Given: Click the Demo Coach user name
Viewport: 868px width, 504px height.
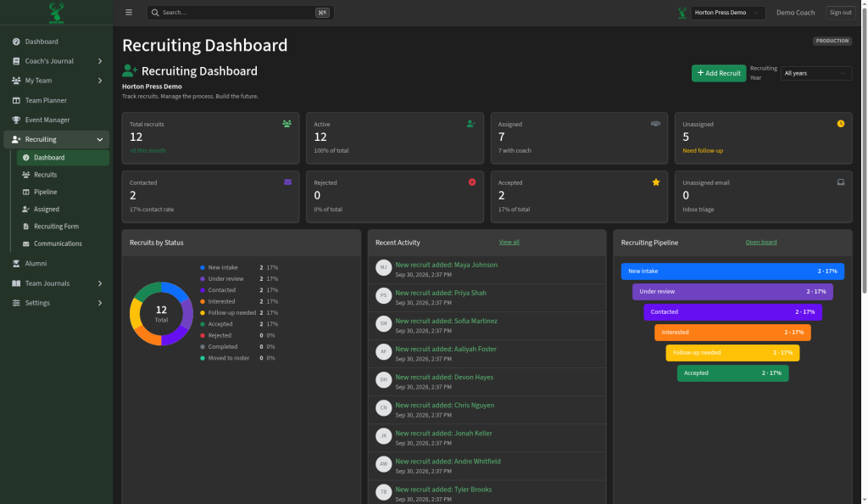Looking at the screenshot, I should tap(795, 12).
